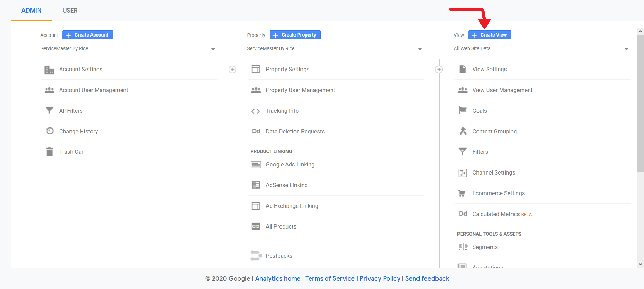
Task: Click the arrow circle between Account and Property columns
Action: click(232, 70)
